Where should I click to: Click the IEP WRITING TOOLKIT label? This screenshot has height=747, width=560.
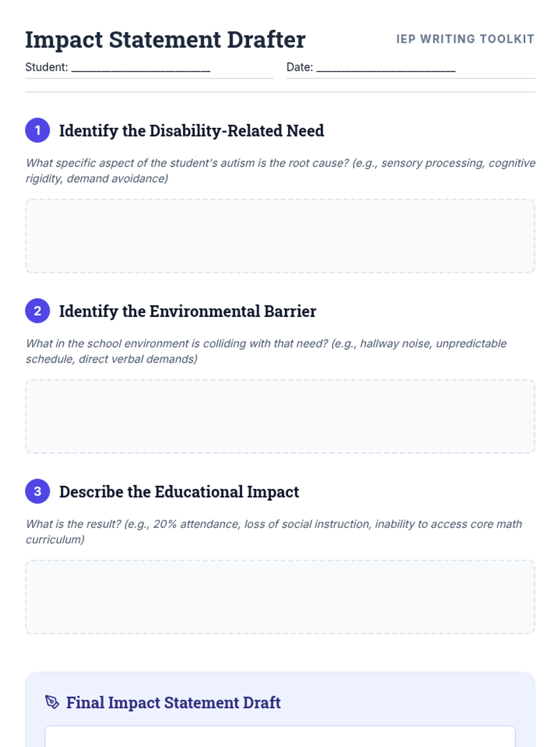coord(465,39)
